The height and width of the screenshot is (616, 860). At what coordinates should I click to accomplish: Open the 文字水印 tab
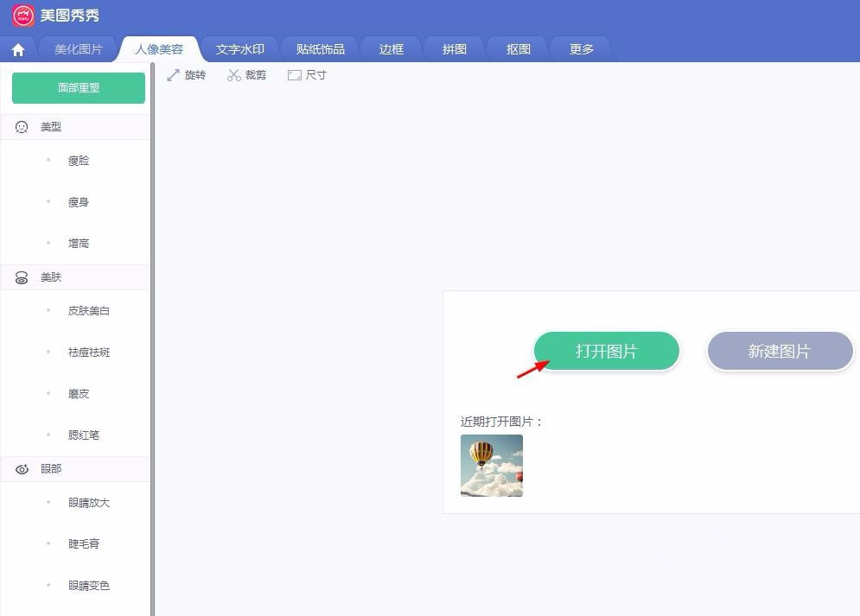tap(239, 49)
